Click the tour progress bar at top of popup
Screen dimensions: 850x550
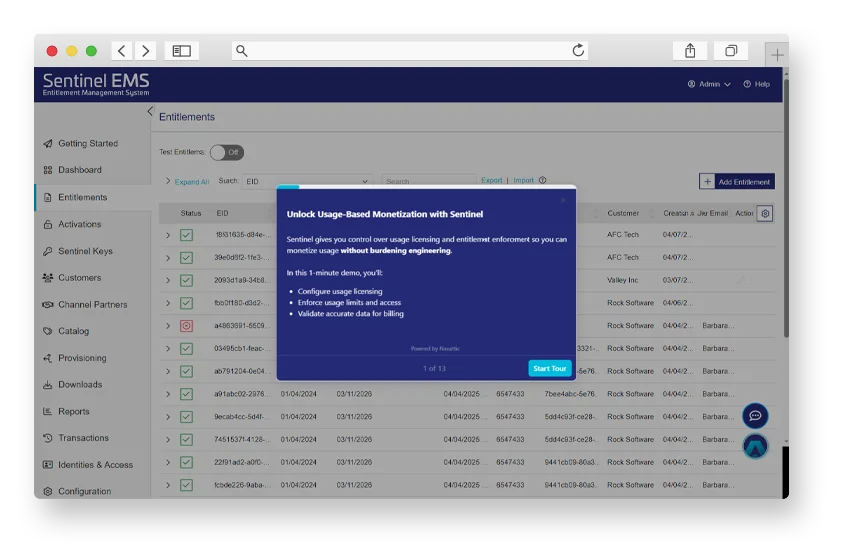tap(426, 187)
